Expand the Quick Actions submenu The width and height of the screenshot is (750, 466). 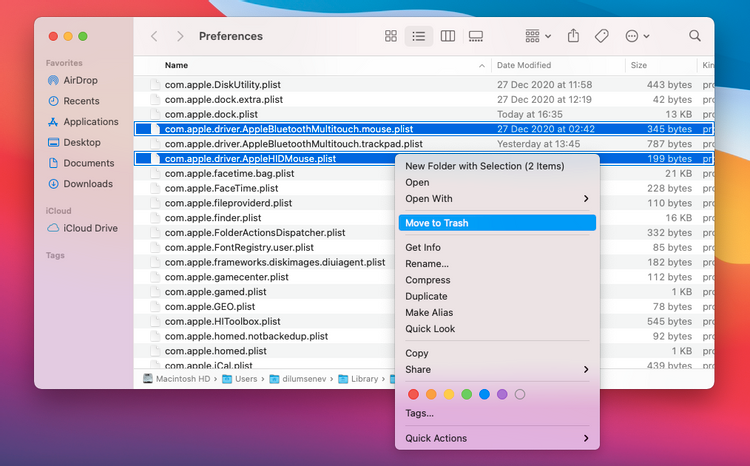(x=496, y=438)
